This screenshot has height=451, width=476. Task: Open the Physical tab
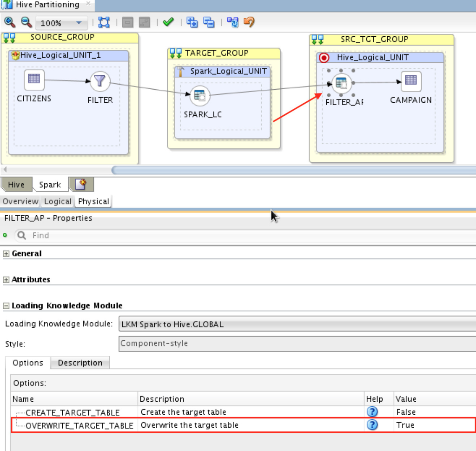[93, 201]
